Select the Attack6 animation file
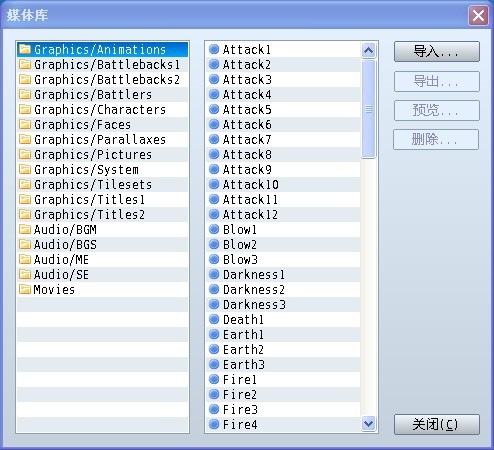This screenshot has height=450, width=494. [x=283, y=124]
